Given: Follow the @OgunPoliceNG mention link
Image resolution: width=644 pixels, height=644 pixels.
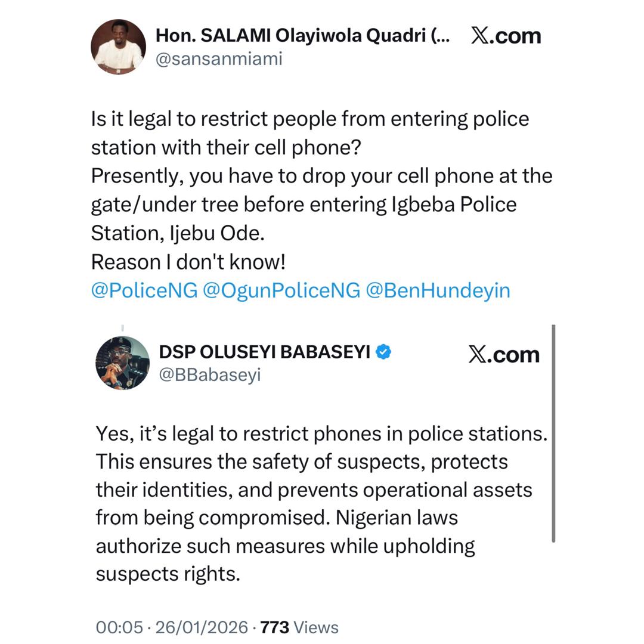Looking at the screenshot, I should [281, 290].
